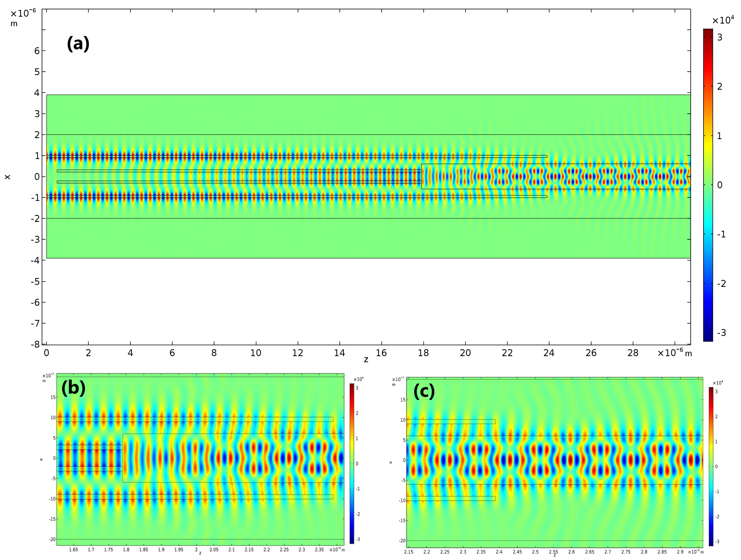This screenshot has width=741, height=560.
Task: Click panel (c)'s small colorbar
Action: tap(711, 466)
